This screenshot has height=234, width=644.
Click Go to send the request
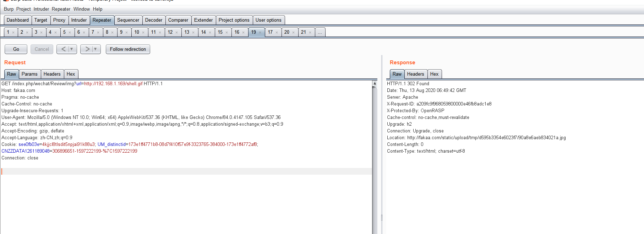click(x=16, y=49)
